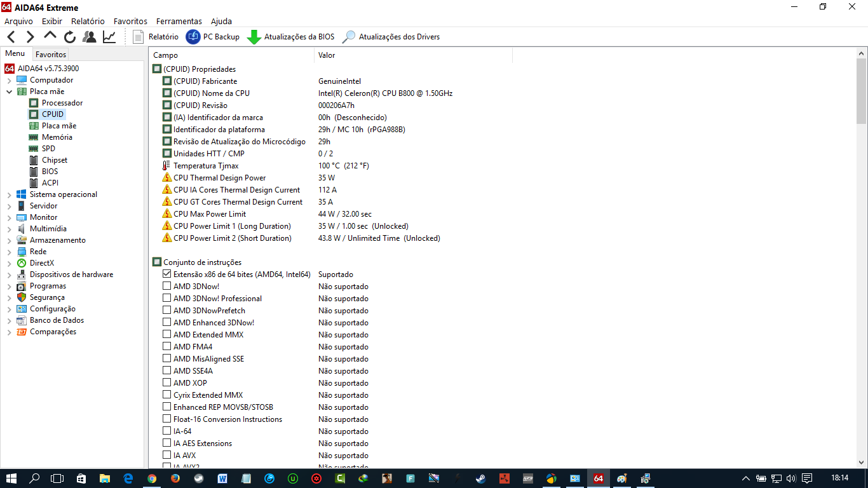Click the Valor column header
The height and width of the screenshot is (488, 868).
[x=413, y=55]
